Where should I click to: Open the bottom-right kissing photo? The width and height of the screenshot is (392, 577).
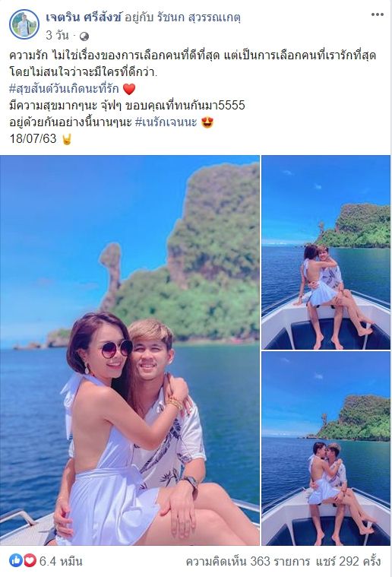[x=326, y=449]
